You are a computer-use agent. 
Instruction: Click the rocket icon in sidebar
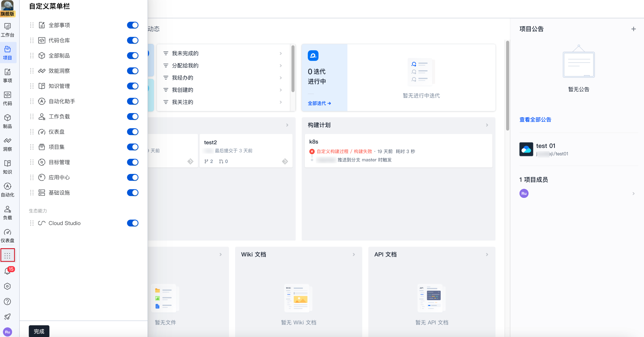click(8, 317)
